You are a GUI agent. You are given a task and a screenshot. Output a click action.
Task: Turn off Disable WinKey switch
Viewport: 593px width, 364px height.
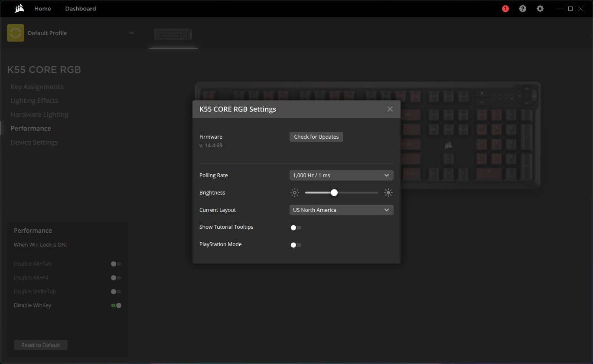pos(116,305)
